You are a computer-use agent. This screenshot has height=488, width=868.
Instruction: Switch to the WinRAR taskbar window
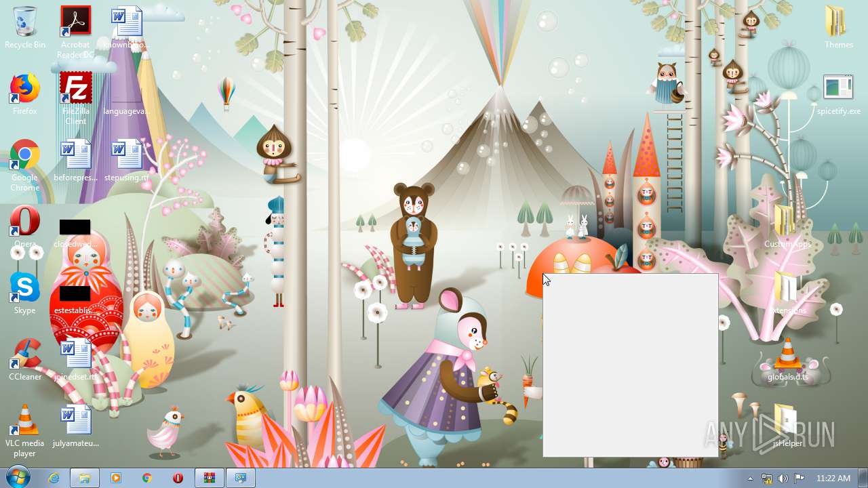click(210, 478)
